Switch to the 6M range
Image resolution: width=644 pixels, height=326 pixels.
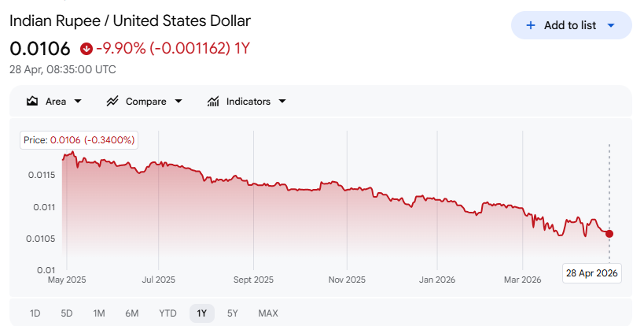132,313
